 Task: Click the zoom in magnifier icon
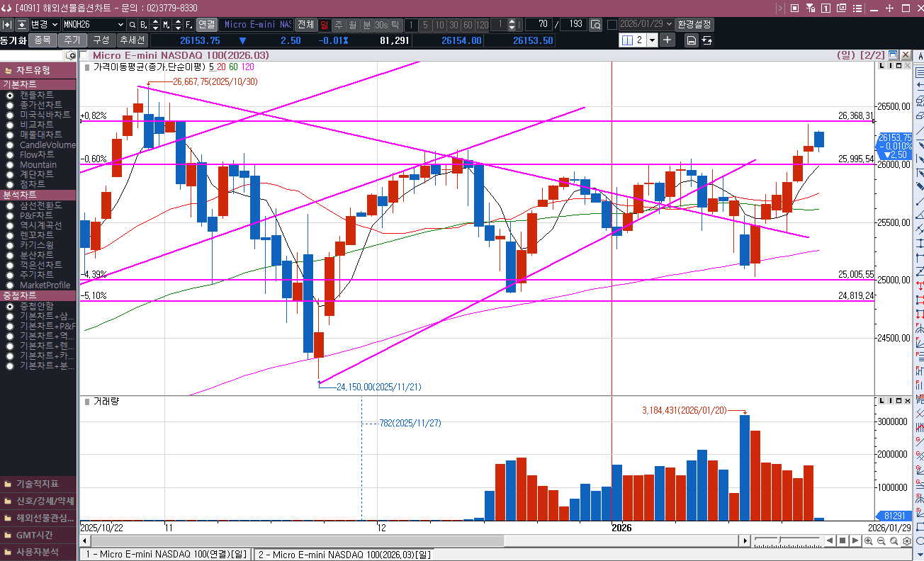869,541
